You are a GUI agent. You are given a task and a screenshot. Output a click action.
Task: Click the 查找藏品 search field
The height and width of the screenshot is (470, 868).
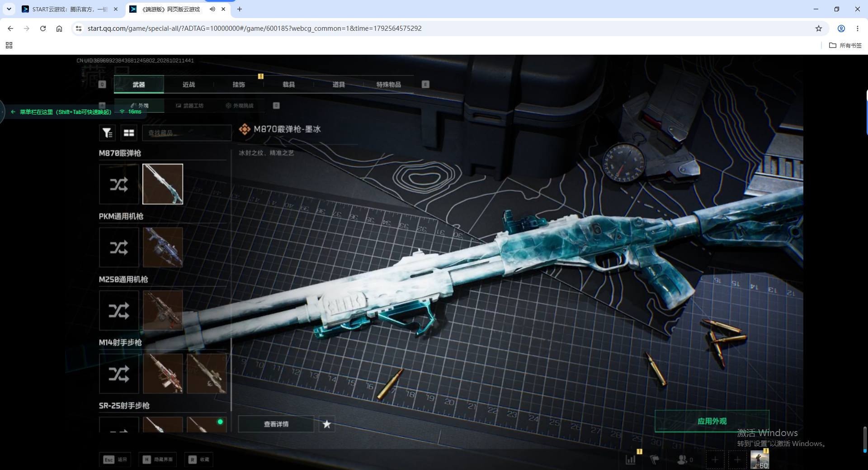[187, 133]
